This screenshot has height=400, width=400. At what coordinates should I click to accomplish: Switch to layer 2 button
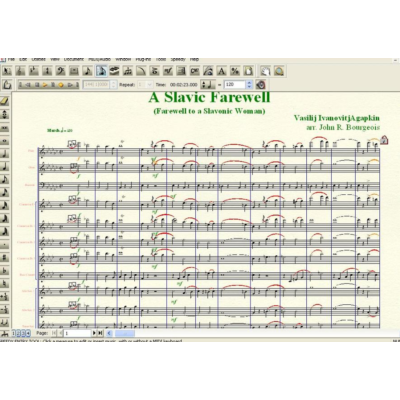19,333
